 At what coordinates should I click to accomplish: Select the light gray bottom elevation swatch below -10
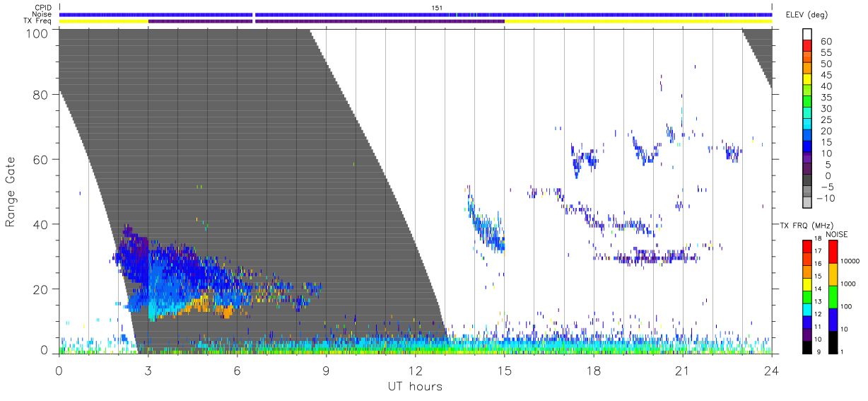[807, 203]
